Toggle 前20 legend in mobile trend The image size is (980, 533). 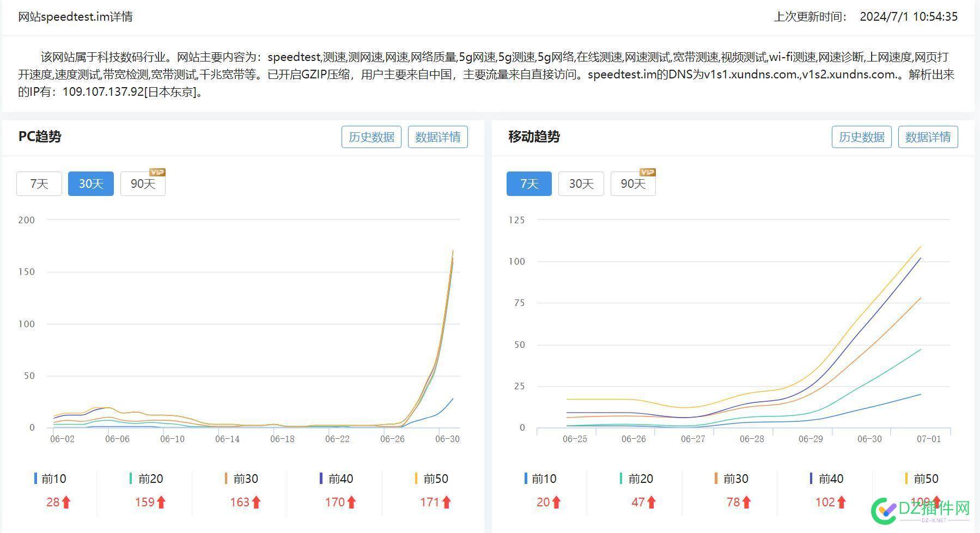click(636, 479)
